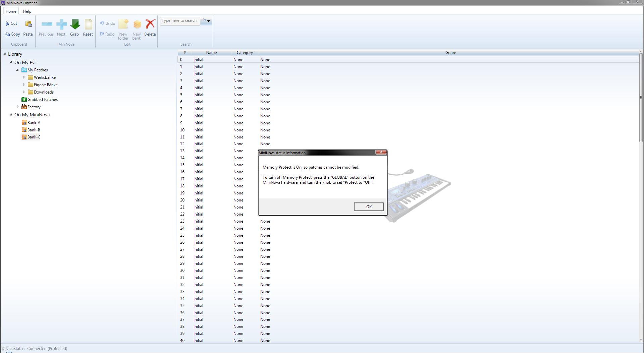
Task: Click the Cut scissors icon
Action: tap(7, 23)
